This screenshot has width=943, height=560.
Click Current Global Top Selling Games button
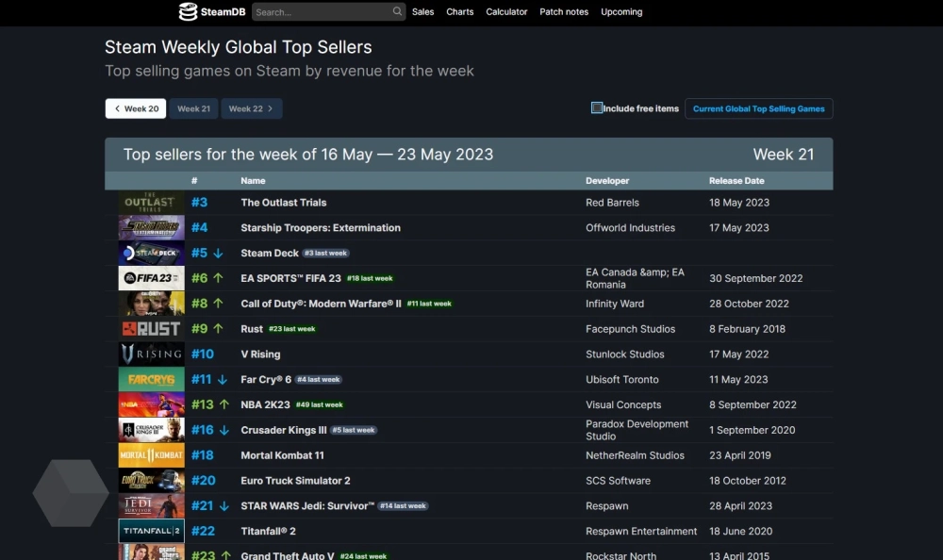(x=758, y=109)
